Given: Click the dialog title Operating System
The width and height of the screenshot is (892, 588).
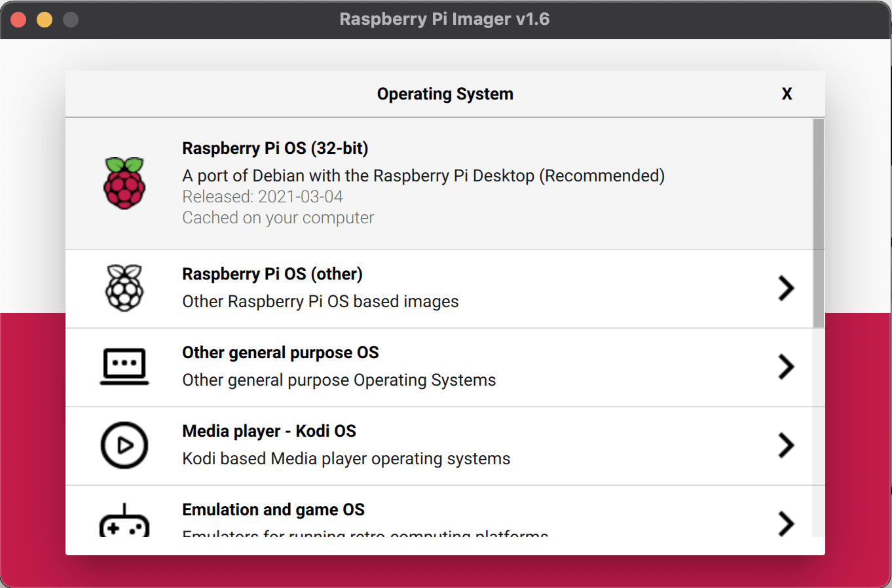Looking at the screenshot, I should coord(445,94).
